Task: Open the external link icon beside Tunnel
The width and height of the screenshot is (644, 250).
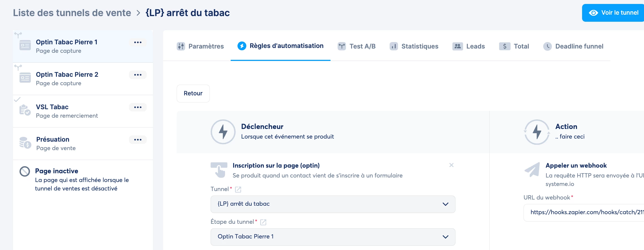Action: (238, 189)
